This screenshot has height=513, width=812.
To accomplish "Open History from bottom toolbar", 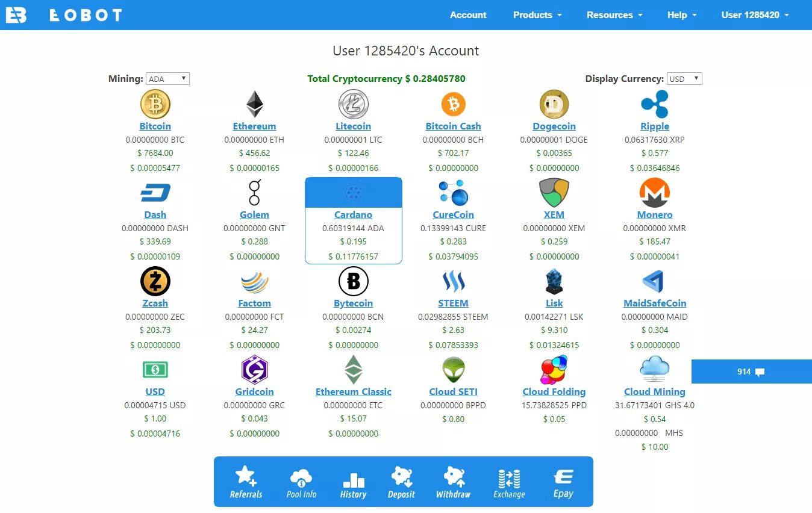I will click(x=353, y=487).
